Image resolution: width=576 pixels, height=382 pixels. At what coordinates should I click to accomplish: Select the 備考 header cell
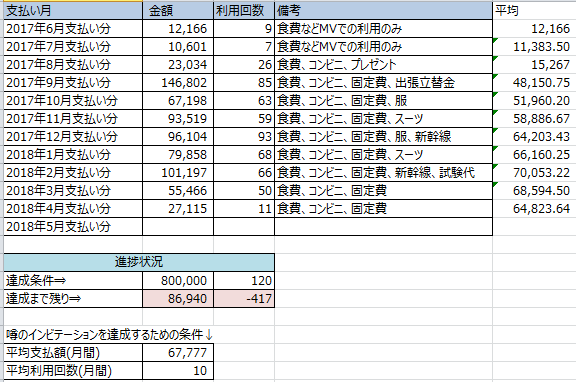(384, 11)
